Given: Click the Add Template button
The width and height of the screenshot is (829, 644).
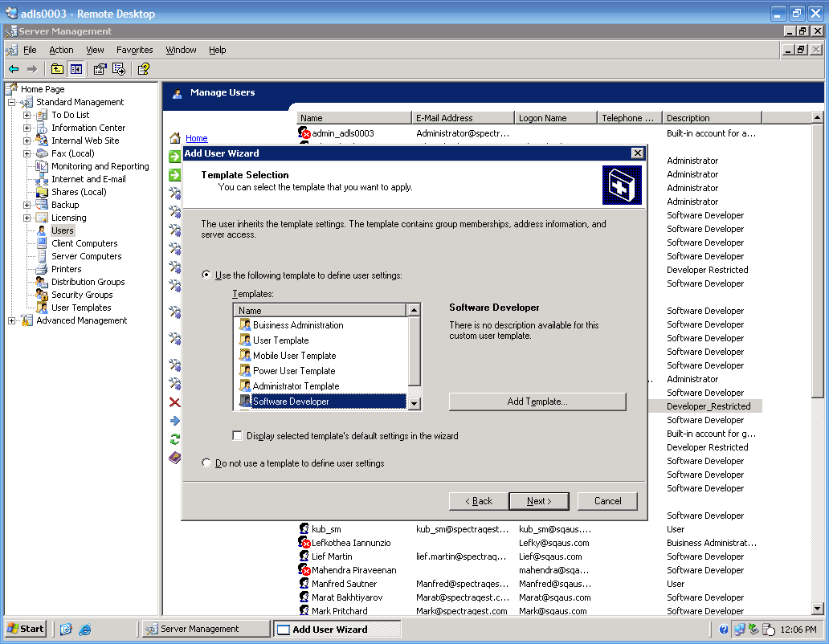Looking at the screenshot, I should pos(537,401).
